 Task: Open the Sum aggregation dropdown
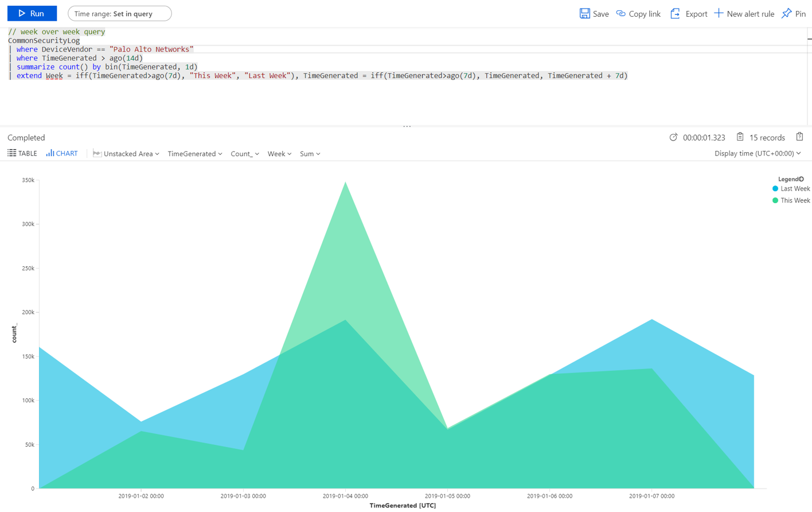[x=309, y=153]
